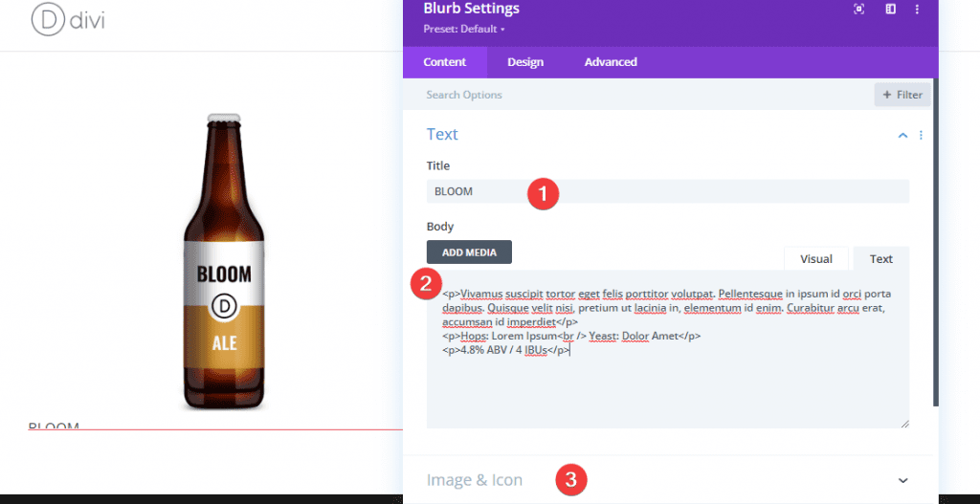Image resolution: width=980 pixels, height=504 pixels.
Task: Open the Preset: Default dropdown
Action: point(464,29)
